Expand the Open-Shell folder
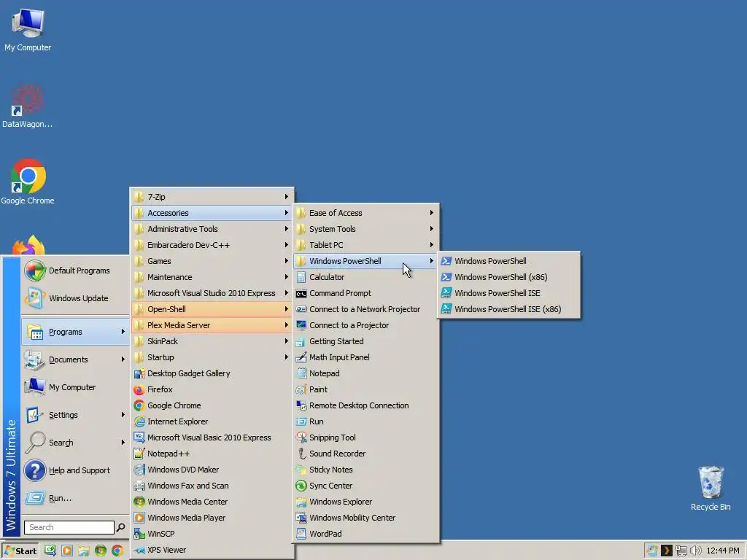 [x=212, y=309]
